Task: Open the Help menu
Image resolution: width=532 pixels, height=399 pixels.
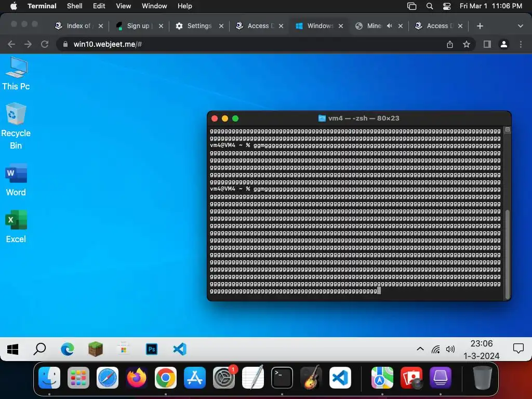Action: point(185,6)
